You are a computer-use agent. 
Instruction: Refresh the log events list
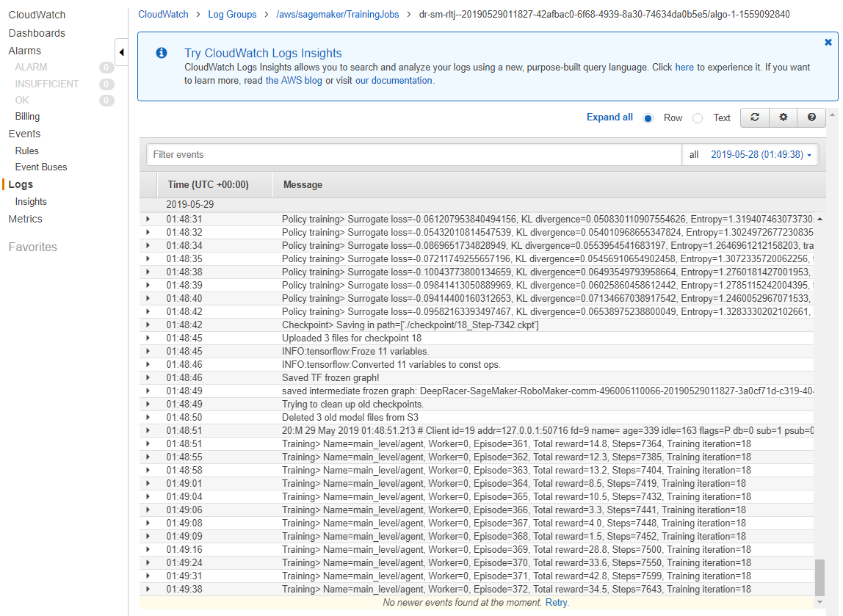755,117
